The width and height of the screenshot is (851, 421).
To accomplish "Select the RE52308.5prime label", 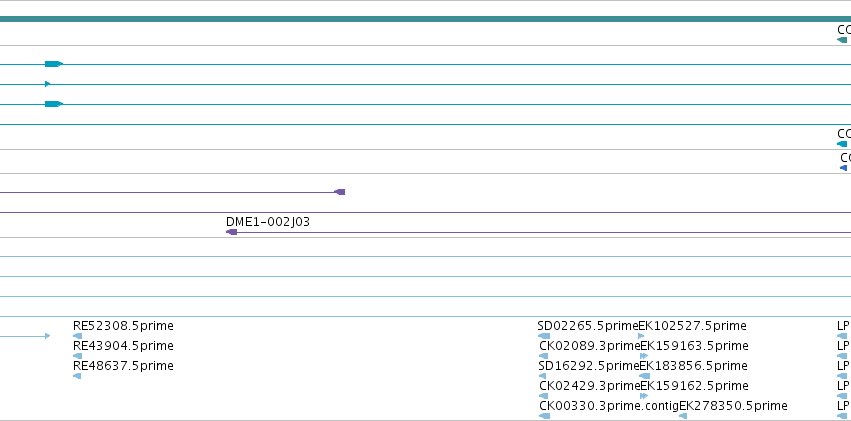I will point(123,326).
